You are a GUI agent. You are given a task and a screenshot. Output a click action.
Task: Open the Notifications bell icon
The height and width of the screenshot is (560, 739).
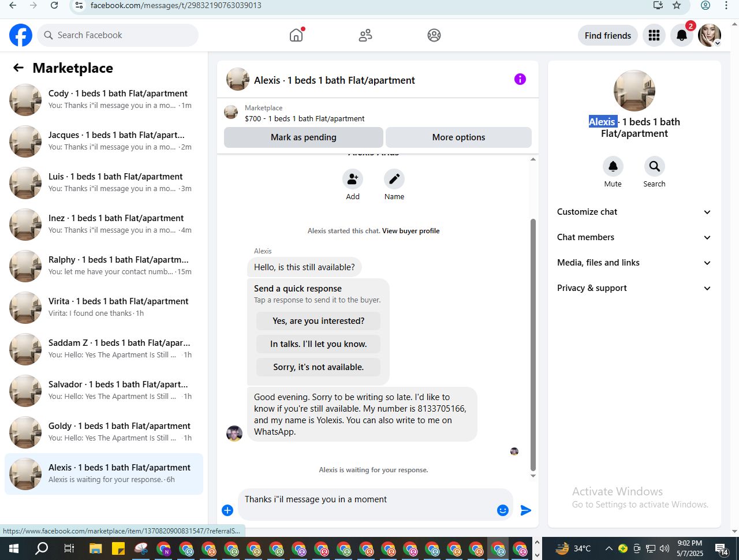[682, 35]
